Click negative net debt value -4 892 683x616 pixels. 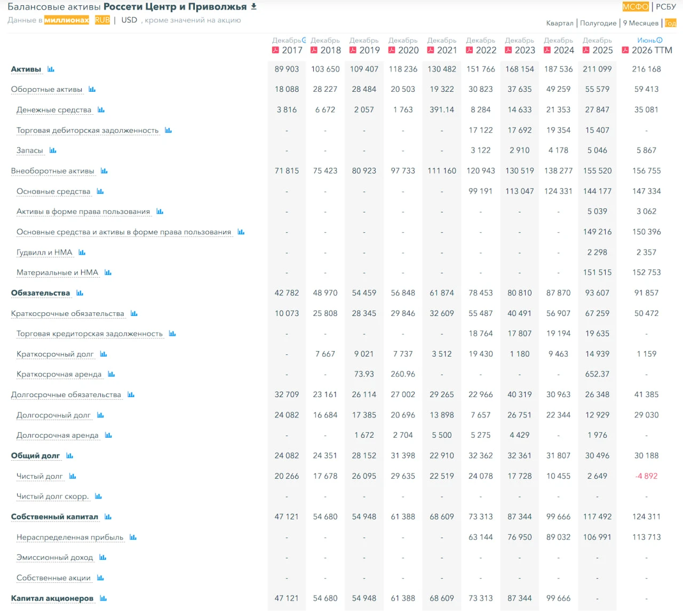pos(646,476)
